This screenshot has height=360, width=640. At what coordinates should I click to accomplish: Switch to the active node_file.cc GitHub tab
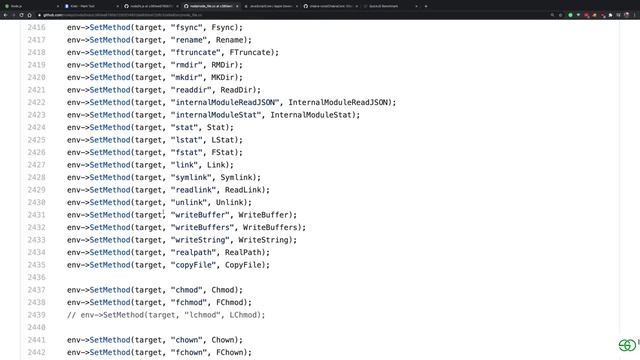[211, 6]
